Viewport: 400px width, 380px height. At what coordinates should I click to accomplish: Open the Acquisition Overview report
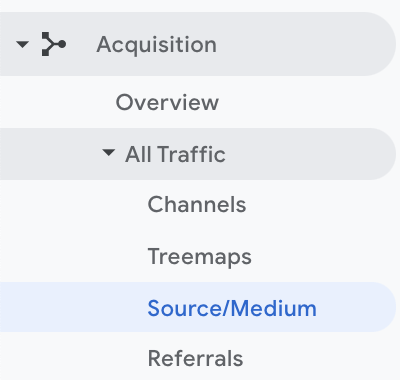167,102
